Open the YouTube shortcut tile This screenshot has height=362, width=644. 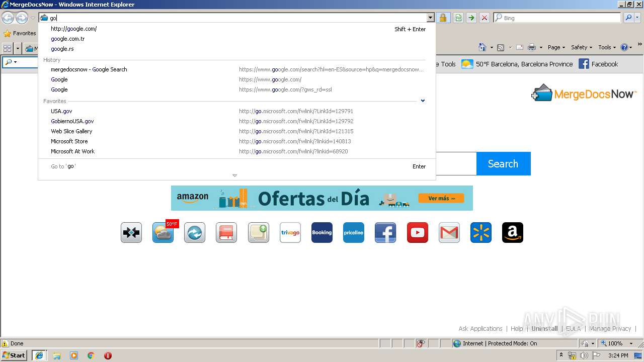pyautogui.click(x=418, y=233)
